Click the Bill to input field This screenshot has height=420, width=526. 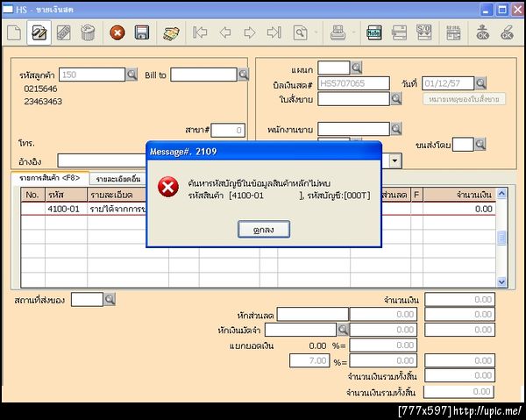203,75
